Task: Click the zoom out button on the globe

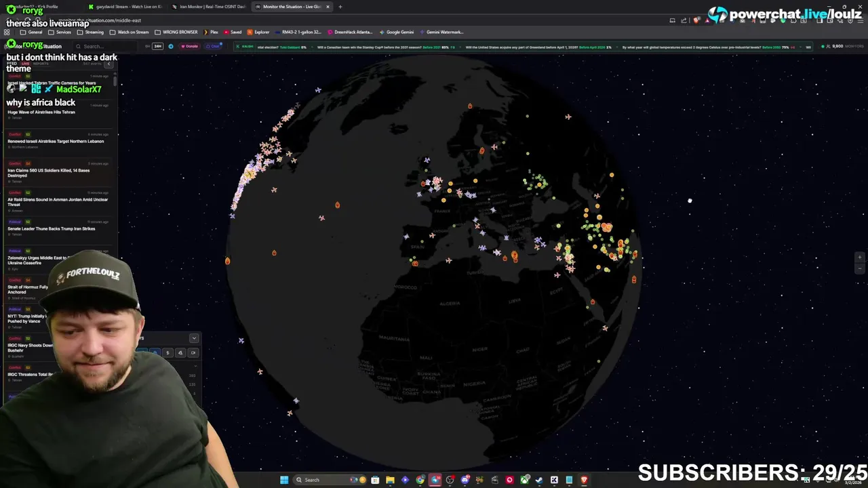Action: point(860,268)
